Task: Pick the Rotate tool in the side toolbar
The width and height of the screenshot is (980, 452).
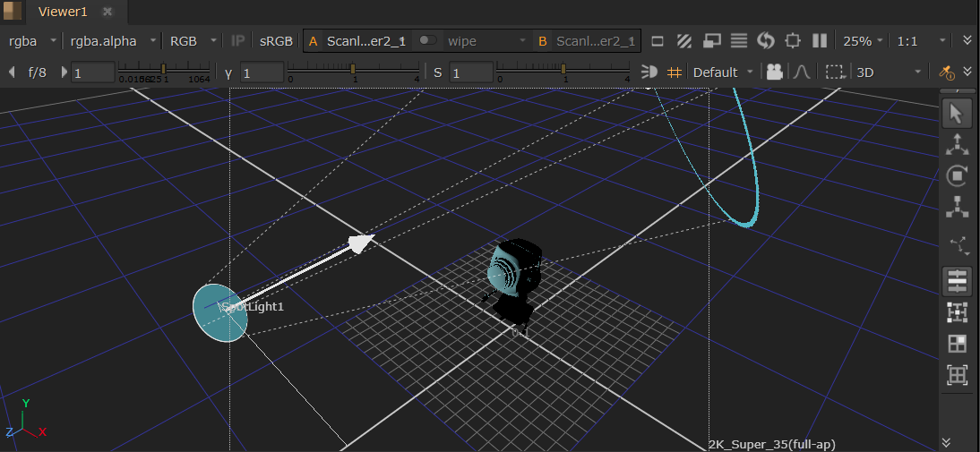Action: click(x=956, y=175)
